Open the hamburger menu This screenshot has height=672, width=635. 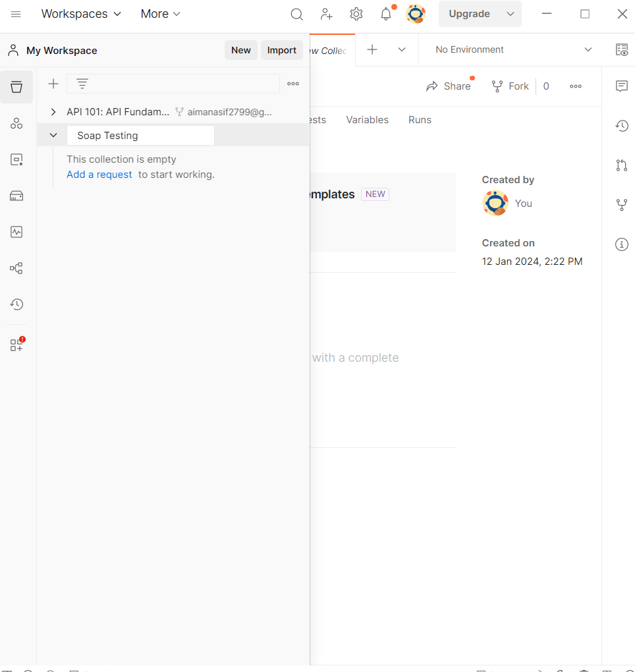point(16,14)
